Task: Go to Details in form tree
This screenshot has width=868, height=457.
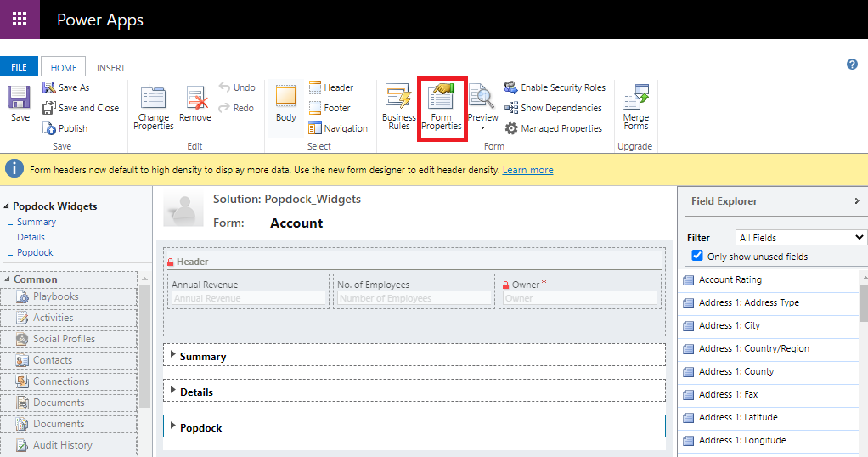Action: [31, 237]
